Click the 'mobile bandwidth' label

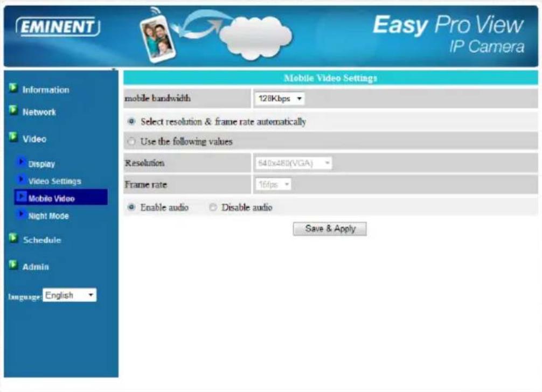point(158,98)
